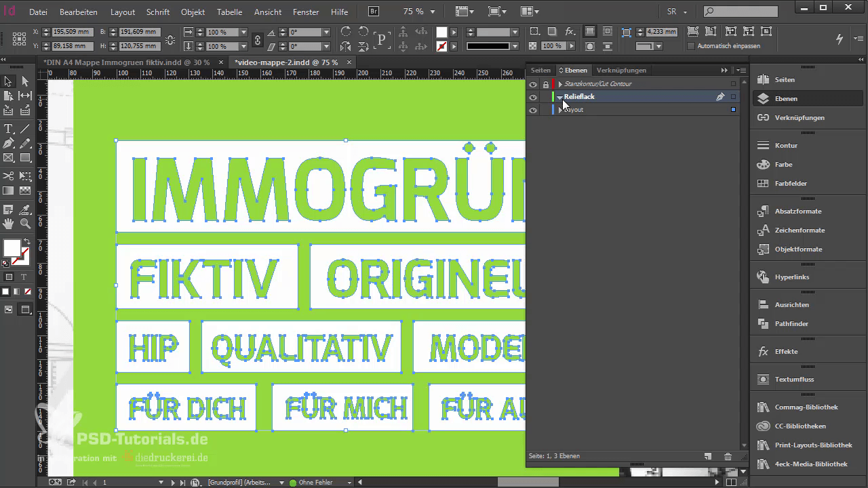The width and height of the screenshot is (868, 488).
Task: Select the Hand tool
Action: [8, 224]
